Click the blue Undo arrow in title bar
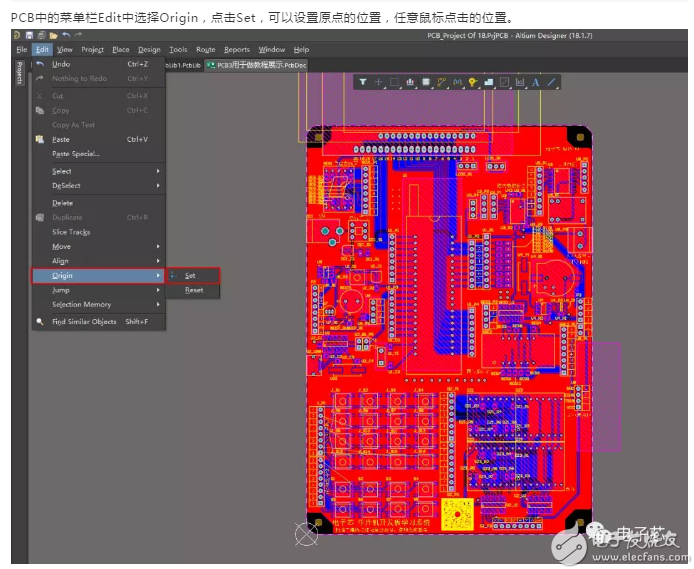The height and width of the screenshot is (569, 694). 66,35
